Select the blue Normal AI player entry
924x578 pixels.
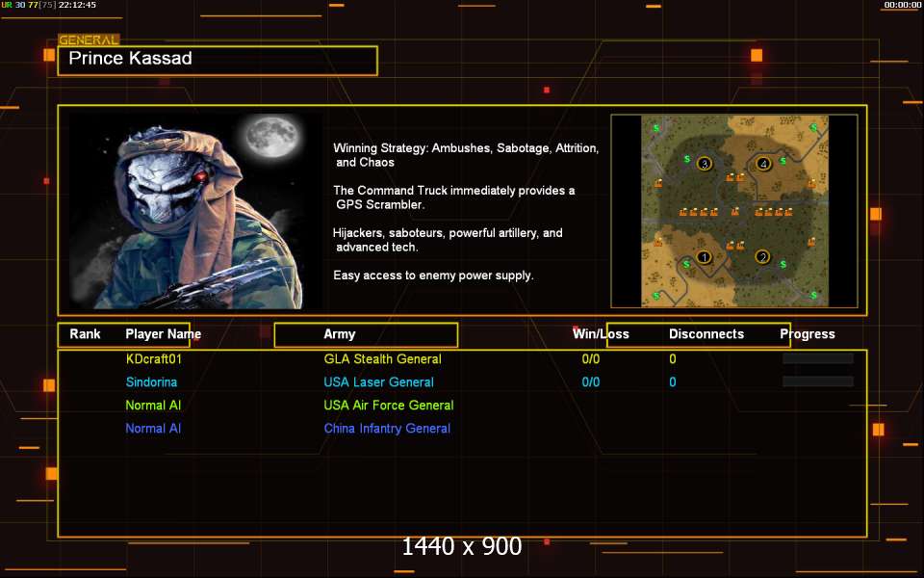pyautogui.click(x=153, y=428)
